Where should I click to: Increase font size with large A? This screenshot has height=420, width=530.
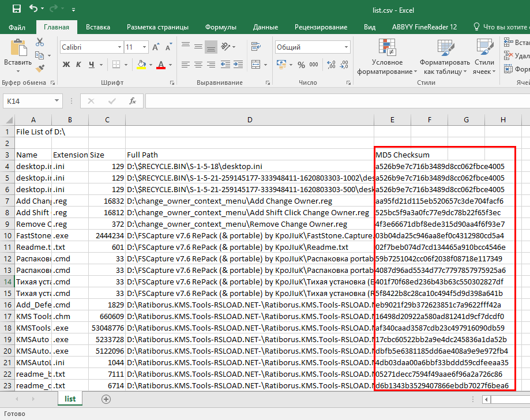(x=156, y=47)
